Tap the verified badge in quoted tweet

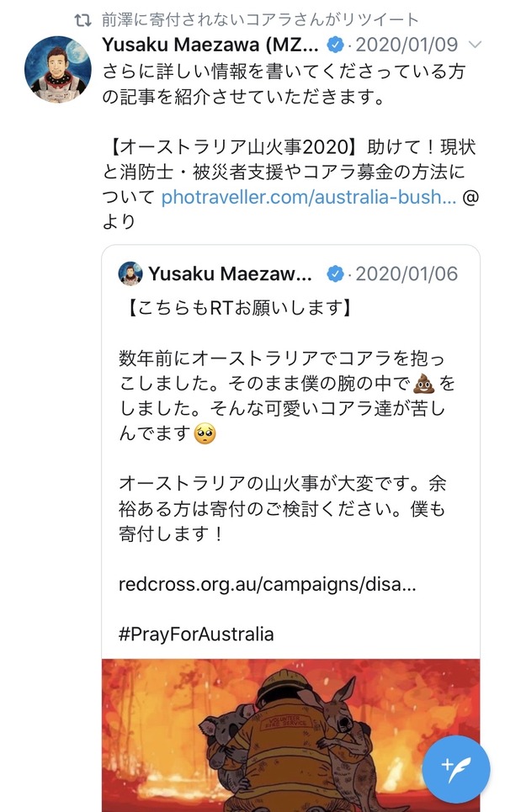click(336, 274)
